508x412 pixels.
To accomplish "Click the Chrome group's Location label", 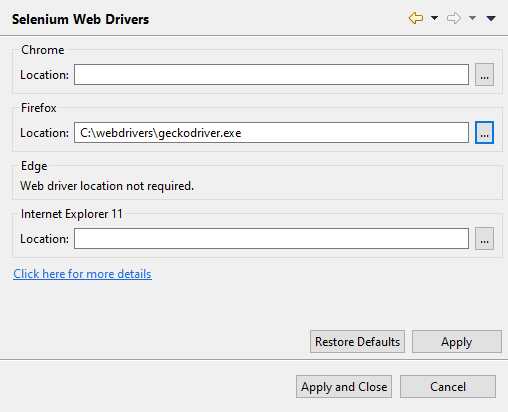I will tap(44, 75).
